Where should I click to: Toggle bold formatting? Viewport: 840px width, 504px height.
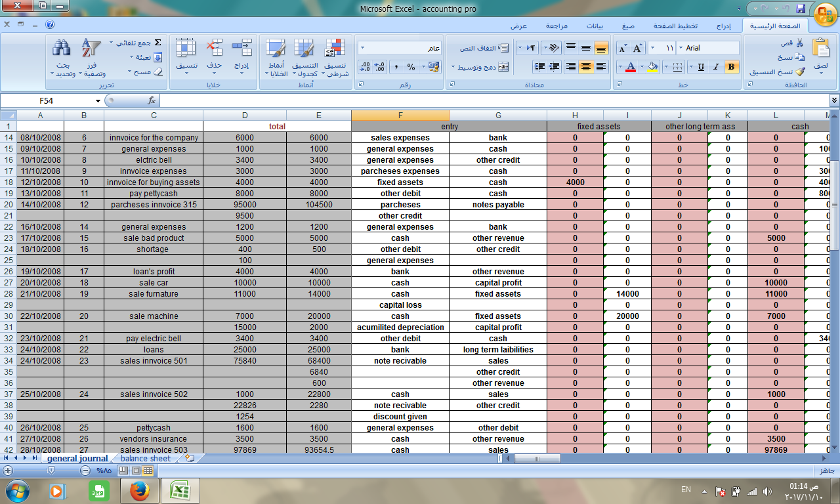tap(732, 68)
